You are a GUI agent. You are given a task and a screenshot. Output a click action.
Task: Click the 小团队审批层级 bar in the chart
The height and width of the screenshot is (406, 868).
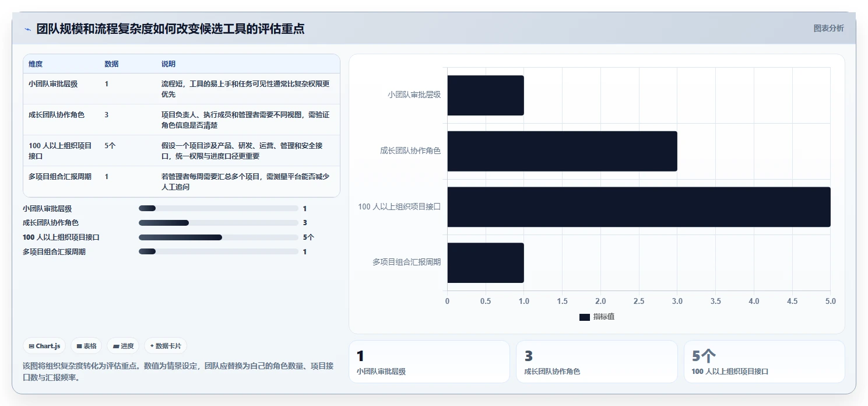(486, 95)
